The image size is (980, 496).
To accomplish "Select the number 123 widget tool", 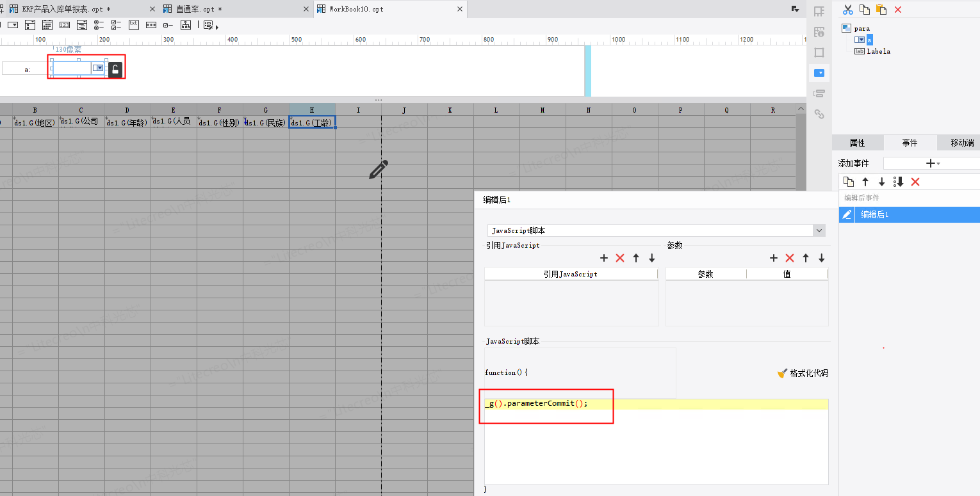I will [65, 25].
